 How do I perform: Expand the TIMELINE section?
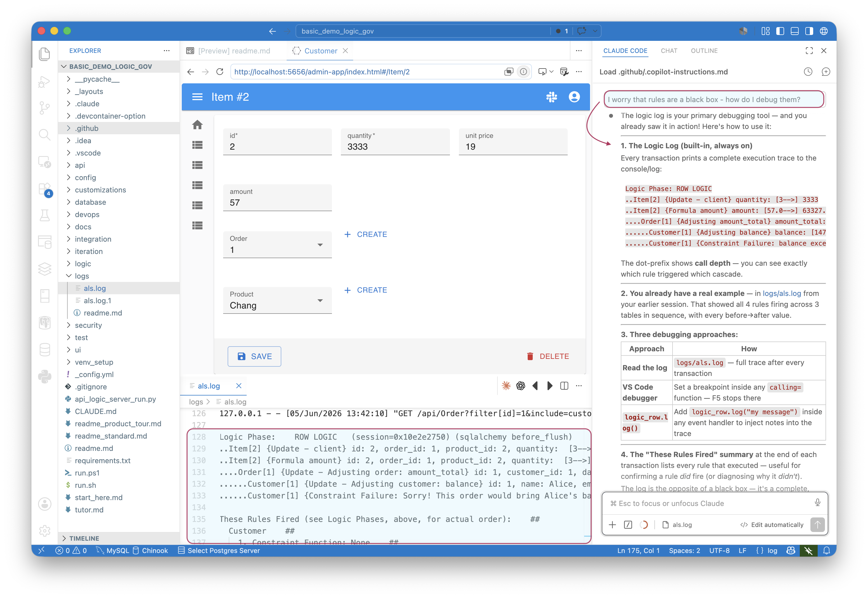click(119, 538)
